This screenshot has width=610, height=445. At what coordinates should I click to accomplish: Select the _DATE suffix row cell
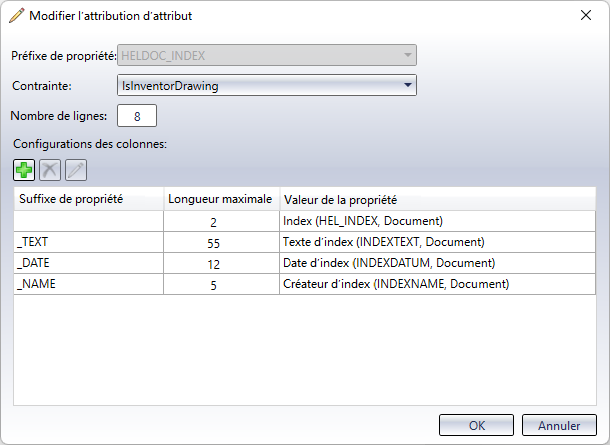88,263
